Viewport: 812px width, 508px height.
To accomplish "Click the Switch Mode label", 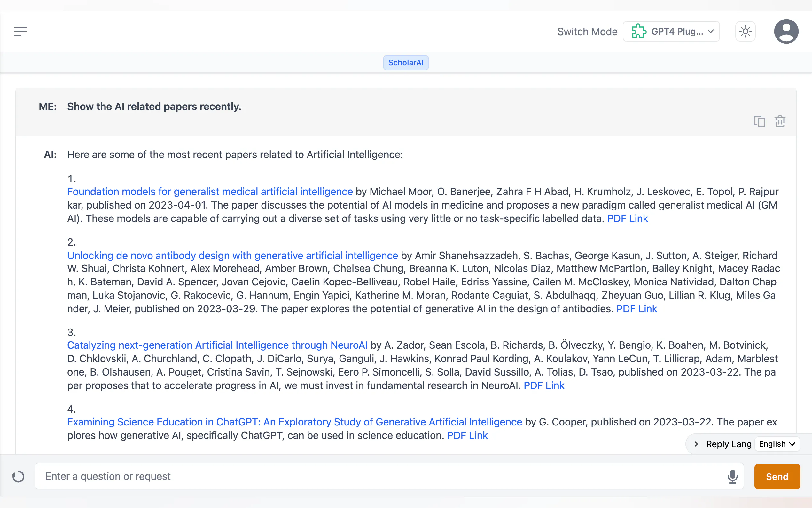I will click(587, 32).
